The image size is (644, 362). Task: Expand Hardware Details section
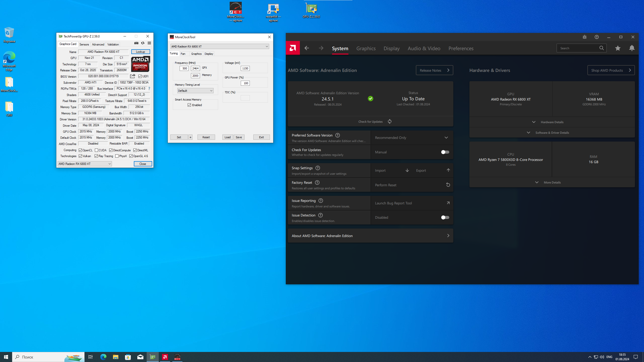click(552, 122)
